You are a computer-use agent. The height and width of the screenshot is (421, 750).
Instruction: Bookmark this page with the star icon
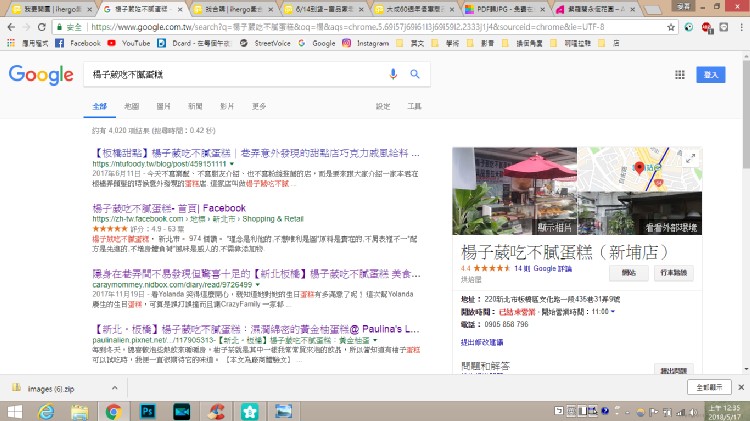coord(671,27)
